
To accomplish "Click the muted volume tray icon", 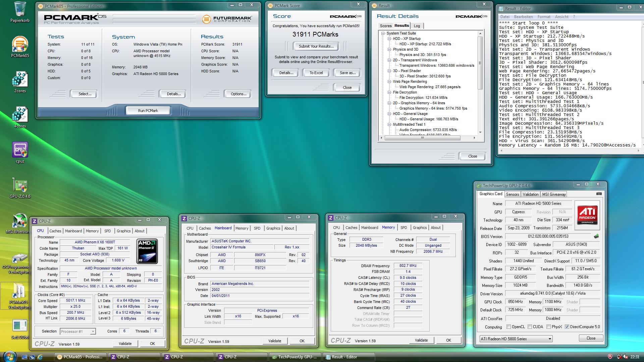I will (x=626, y=357).
